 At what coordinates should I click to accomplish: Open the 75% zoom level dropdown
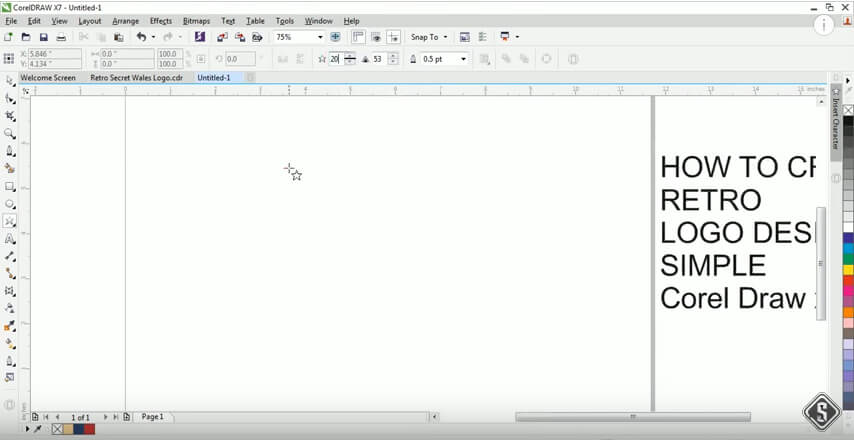tap(320, 37)
